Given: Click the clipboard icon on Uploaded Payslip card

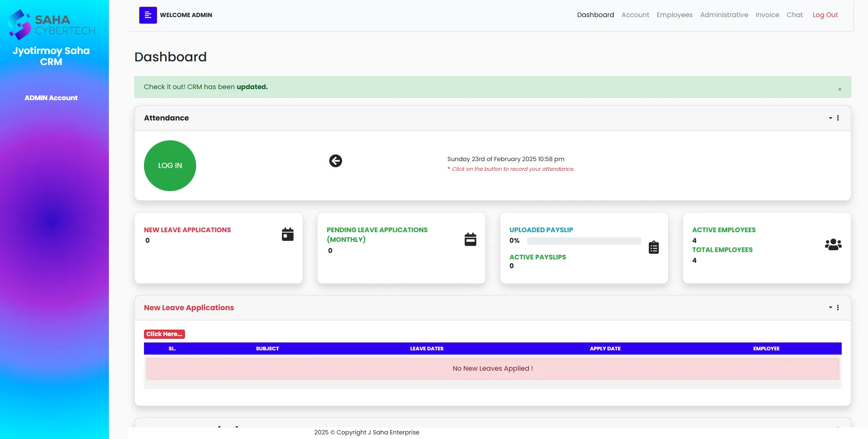Looking at the screenshot, I should [653, 247].
